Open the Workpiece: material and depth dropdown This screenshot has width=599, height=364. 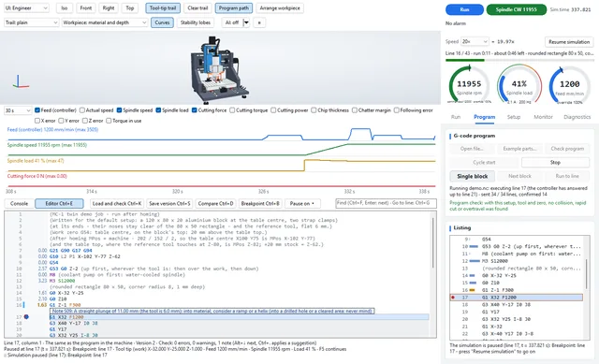coord(105,22)
